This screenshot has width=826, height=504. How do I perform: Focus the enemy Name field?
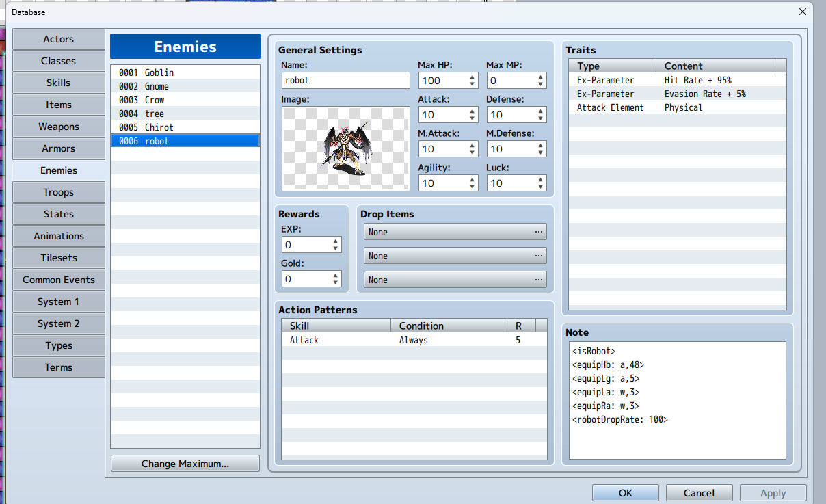(345, 80)
